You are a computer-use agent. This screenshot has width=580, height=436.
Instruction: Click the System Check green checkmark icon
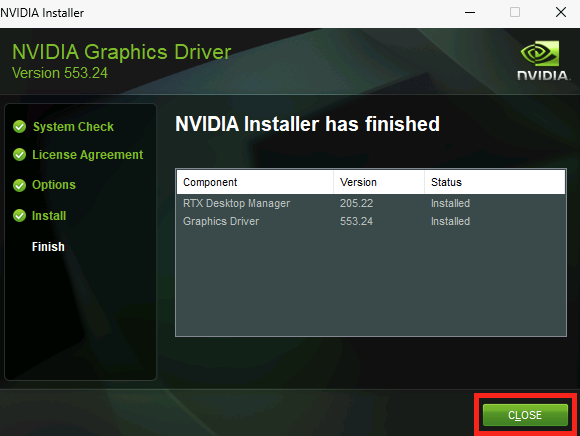pyautogui.click(x=20, y=126)
